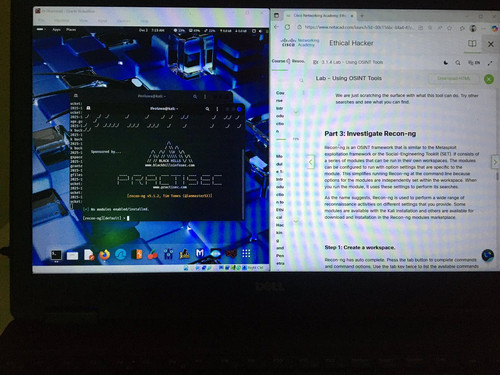Click the Download HTML button

pos(454,79)
